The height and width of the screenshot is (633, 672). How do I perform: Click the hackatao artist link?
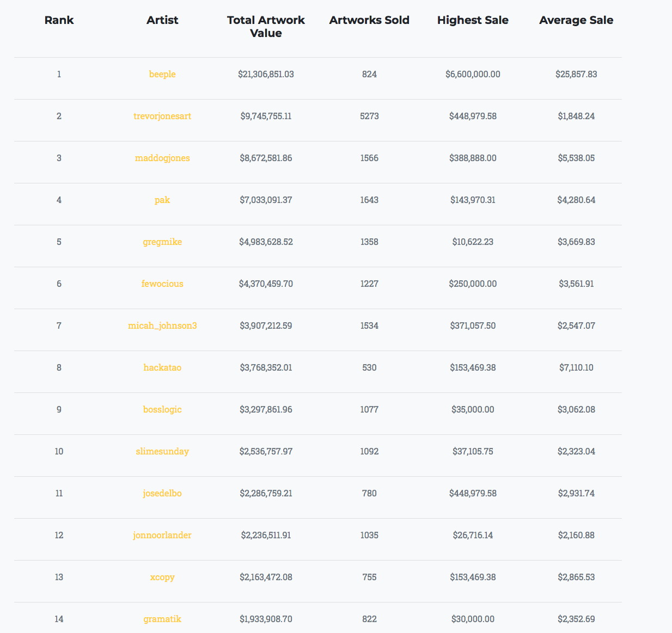(162, 367)
